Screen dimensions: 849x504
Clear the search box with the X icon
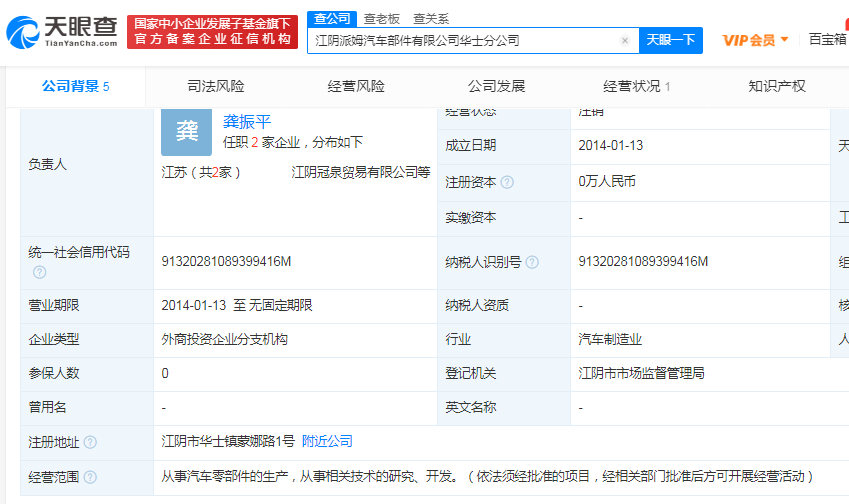point(625,41)
